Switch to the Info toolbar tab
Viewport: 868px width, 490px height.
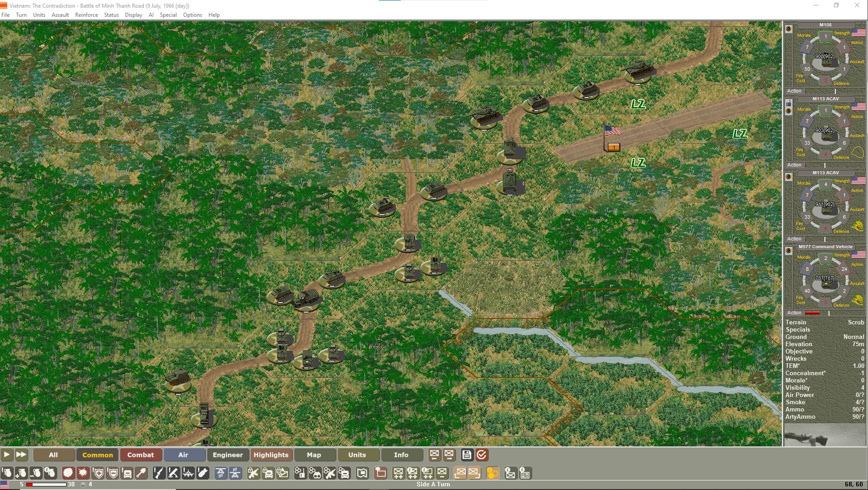[x=401, y=455]
